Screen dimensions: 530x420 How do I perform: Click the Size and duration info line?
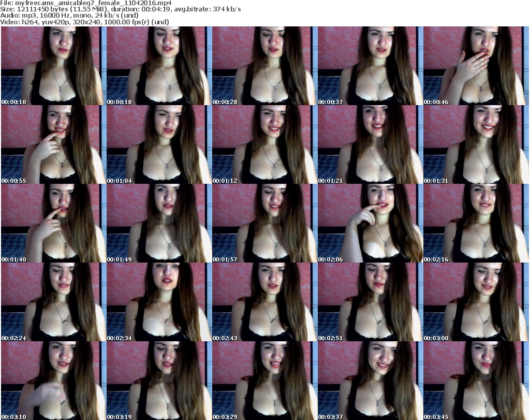click(x=121, y=9)
